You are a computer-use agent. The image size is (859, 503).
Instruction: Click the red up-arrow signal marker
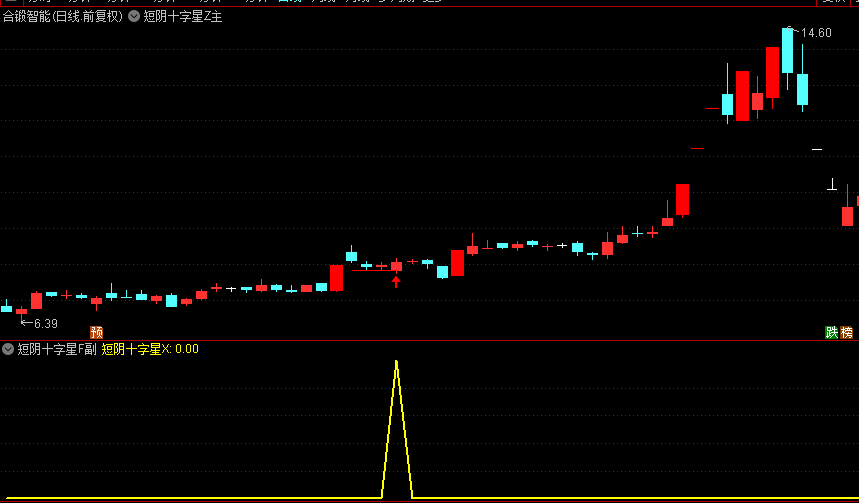pyautogui.click(x=396, y=282)
